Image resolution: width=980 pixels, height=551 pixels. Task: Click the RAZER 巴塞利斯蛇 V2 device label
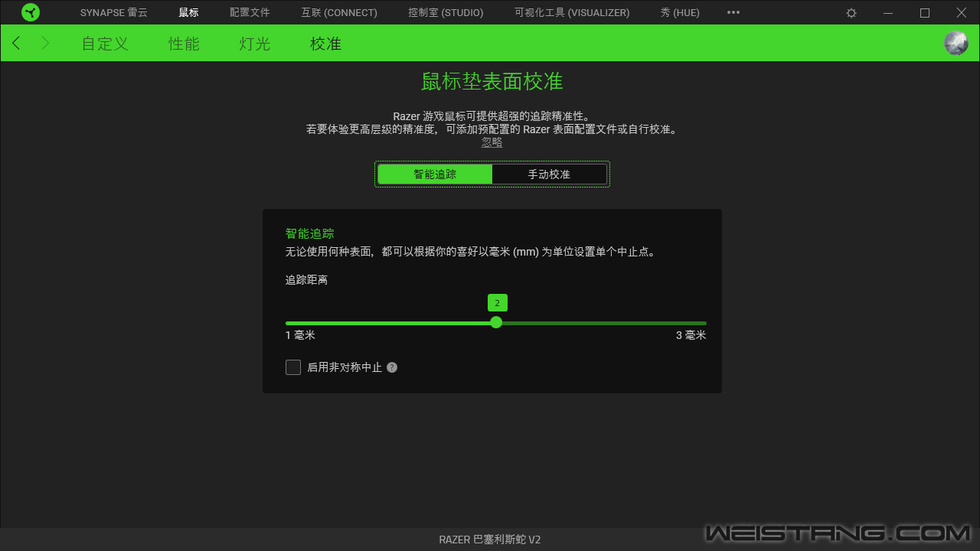coord(490,540)
